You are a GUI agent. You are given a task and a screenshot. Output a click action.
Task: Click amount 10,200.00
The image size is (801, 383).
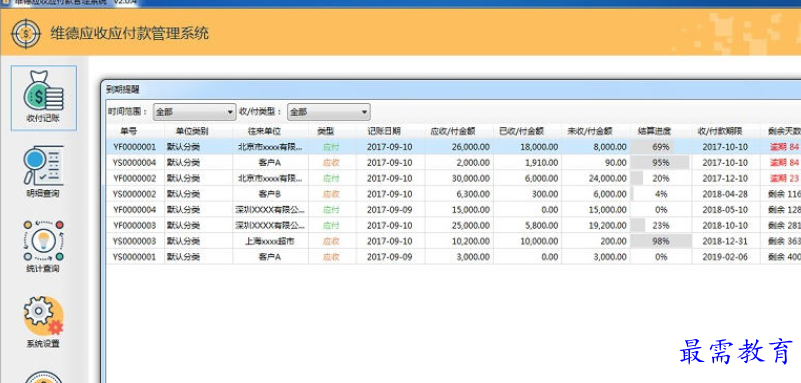[x=470, y=241]
